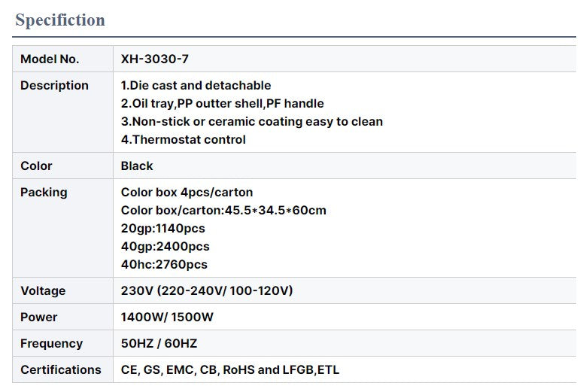Click the Specifiction heading
This screenshot has width=583, height=392.
coord(60,20)
